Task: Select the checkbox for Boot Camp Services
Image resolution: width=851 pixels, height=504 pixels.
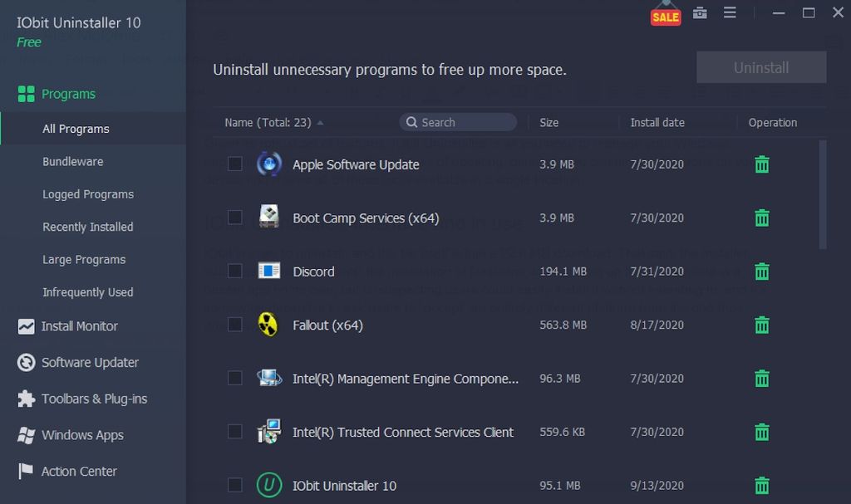Action: click(234, 218)
